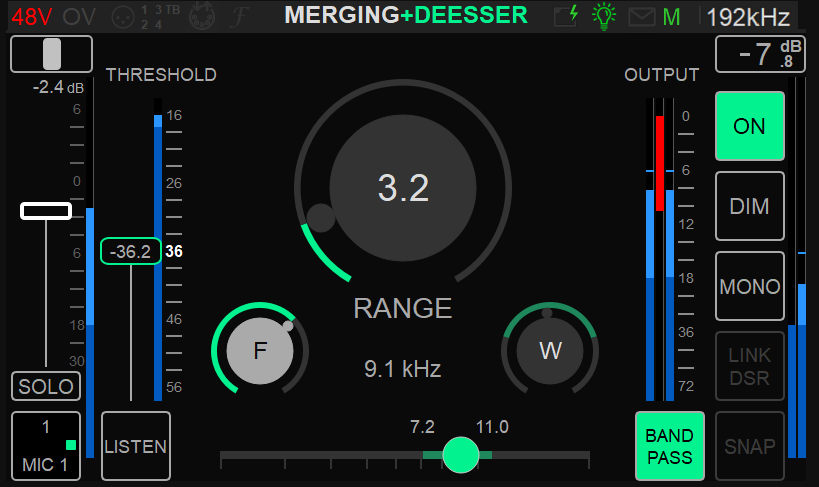This screenshot has width=819, height=487.
Task: Click the large RANGE knob showing 3.2
Action: click(x=402, y=188)
